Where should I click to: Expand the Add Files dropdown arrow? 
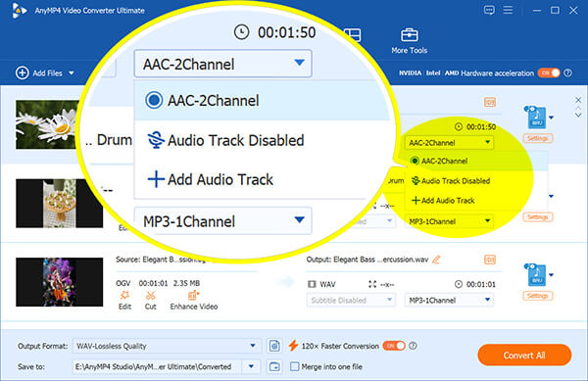coord(72,73)
